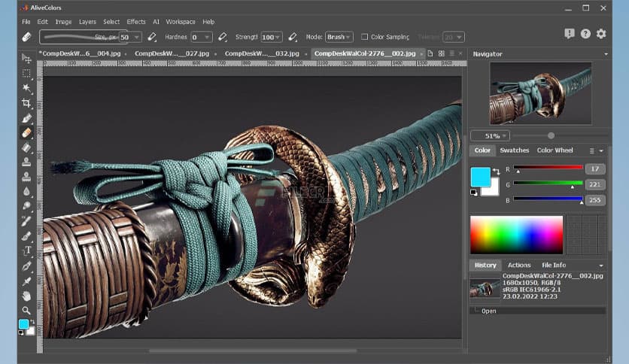Viewport: 629px width, 364px height.
Task: Expand the History panel menu arrow
Action: tap(601, 265)
